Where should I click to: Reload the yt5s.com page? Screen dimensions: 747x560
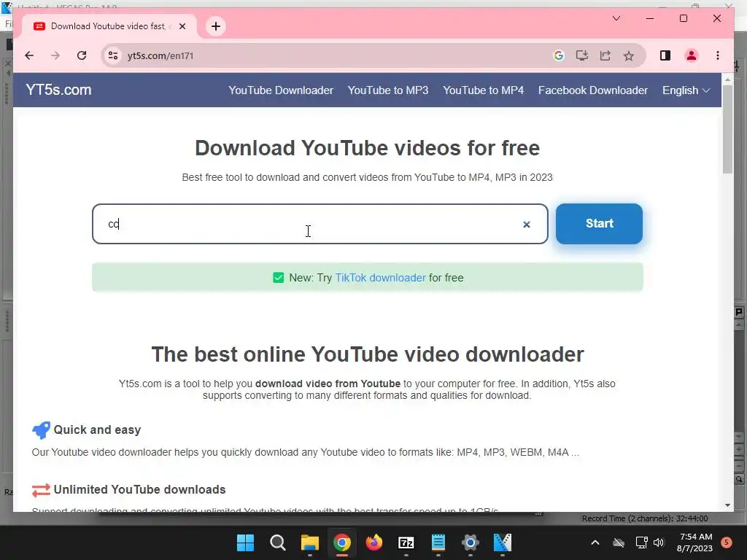pyautogui.click(x=82, y=55)
